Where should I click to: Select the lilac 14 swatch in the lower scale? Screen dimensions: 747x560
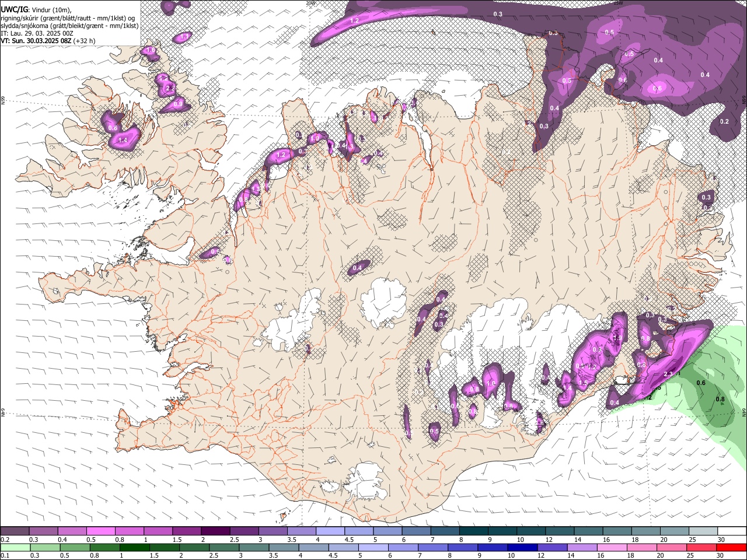point(582,547)
